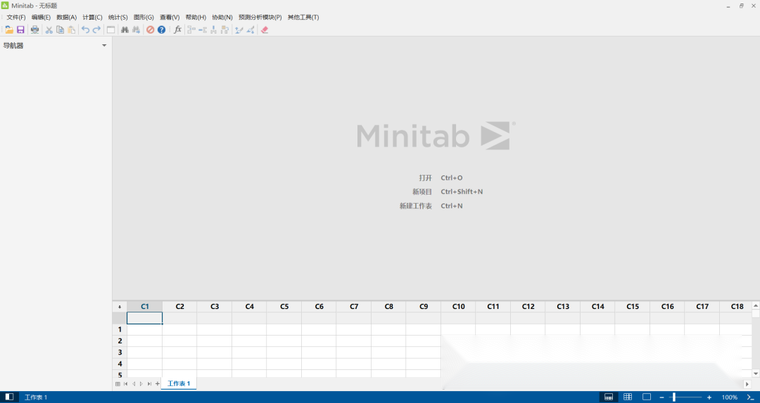Open the 帮助(H) menu
Viewport: 760px width, 403px height.
[196, 17]
